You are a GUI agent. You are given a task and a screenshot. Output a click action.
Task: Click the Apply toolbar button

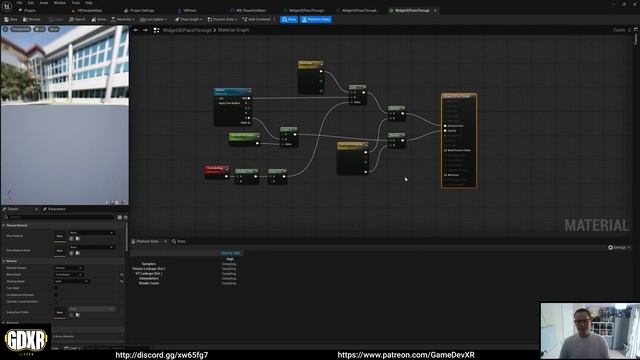(56, 19)
